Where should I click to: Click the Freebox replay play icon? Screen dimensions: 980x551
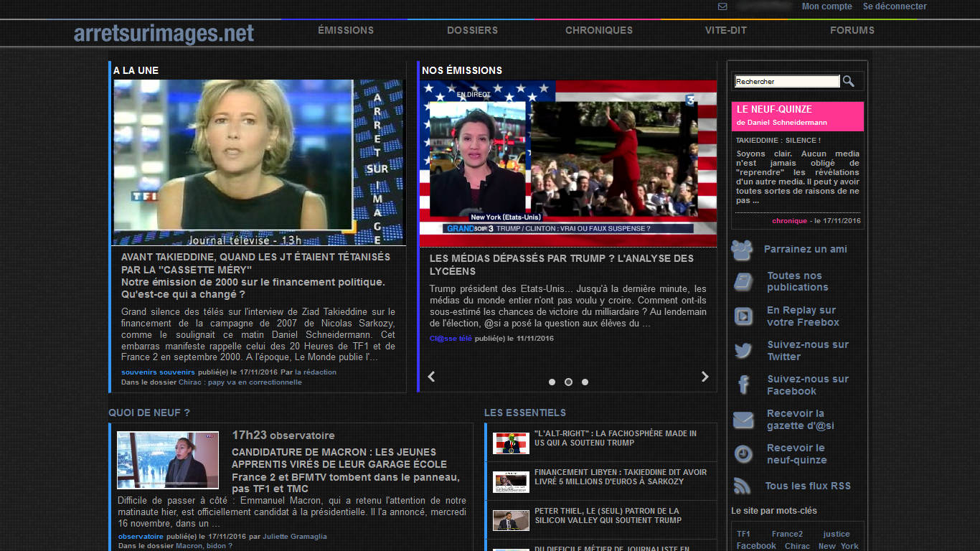click(x=743, y=316)
